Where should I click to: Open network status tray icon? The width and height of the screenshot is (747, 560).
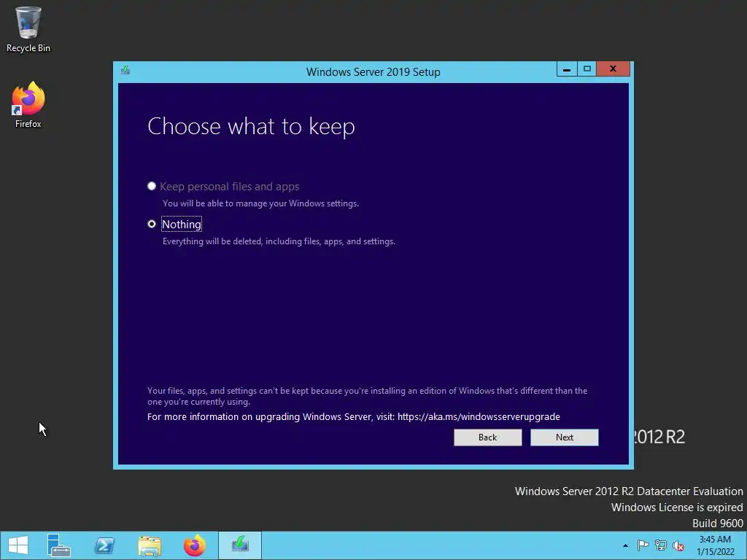pos(661,545)
